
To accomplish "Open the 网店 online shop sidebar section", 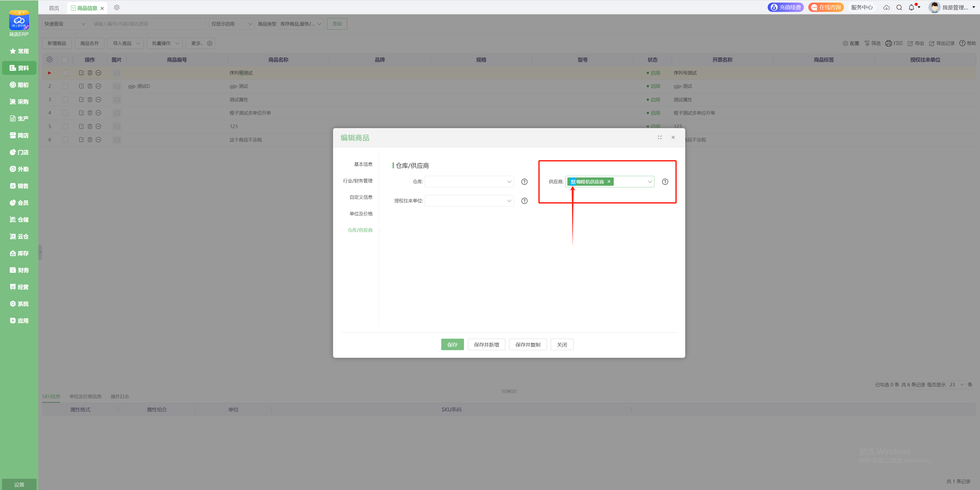I will coord(19,136).
